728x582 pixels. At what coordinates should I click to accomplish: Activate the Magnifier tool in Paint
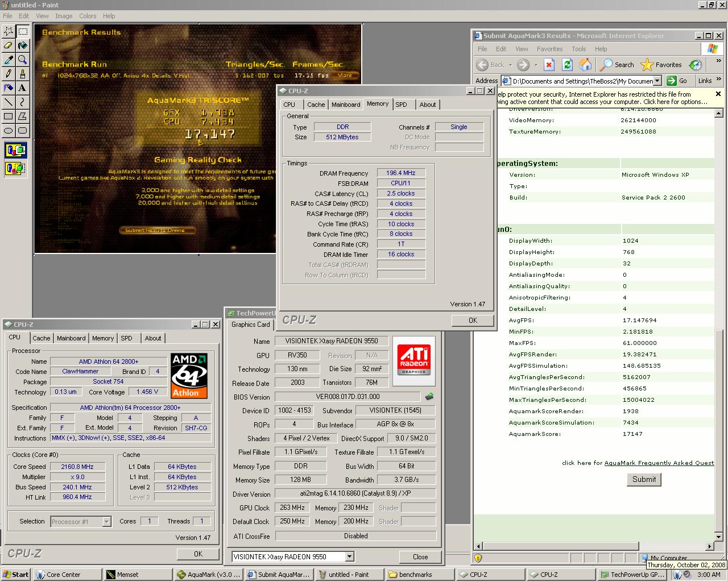coord(23,60)
